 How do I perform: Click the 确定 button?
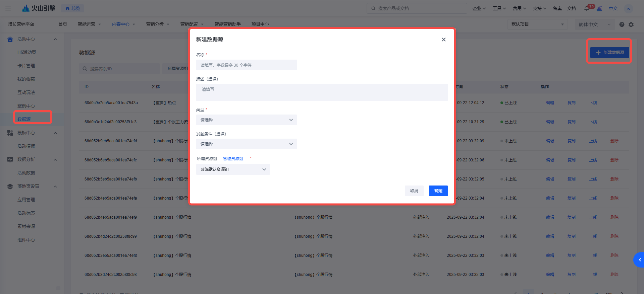coord(438,191)
